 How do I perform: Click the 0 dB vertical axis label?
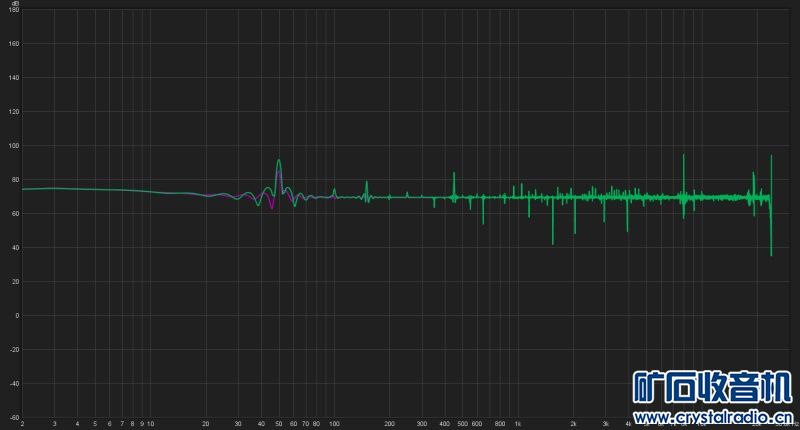[17, 316]
